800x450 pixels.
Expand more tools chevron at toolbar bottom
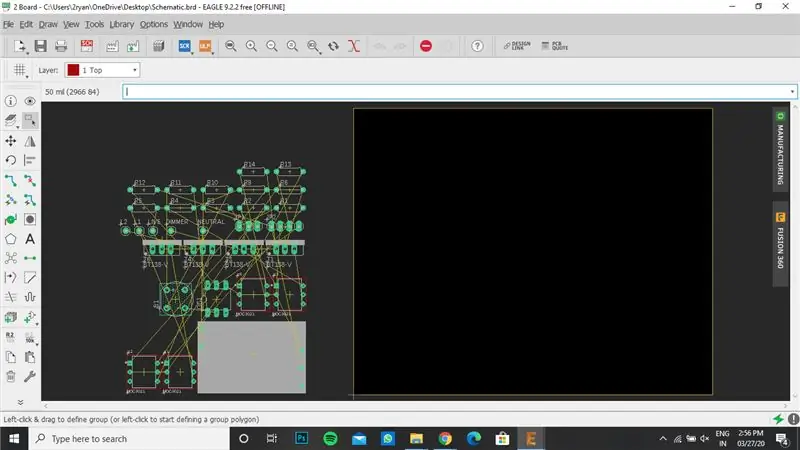pos(20,402)
